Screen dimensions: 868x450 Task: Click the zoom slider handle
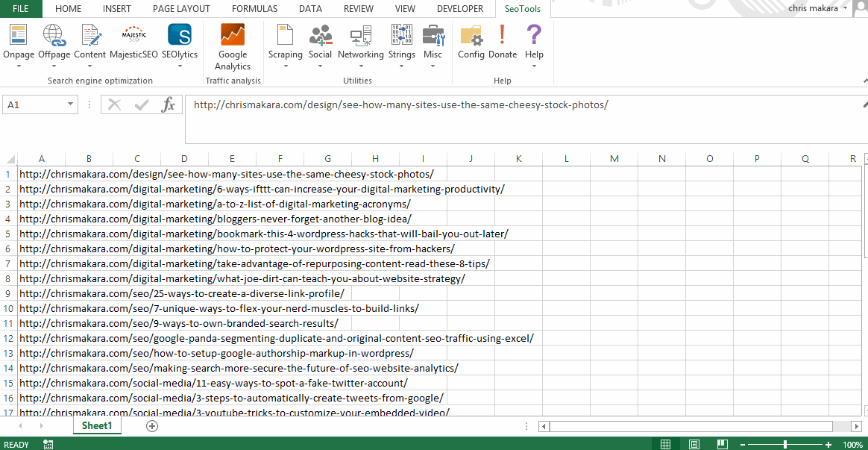point(785,444)
